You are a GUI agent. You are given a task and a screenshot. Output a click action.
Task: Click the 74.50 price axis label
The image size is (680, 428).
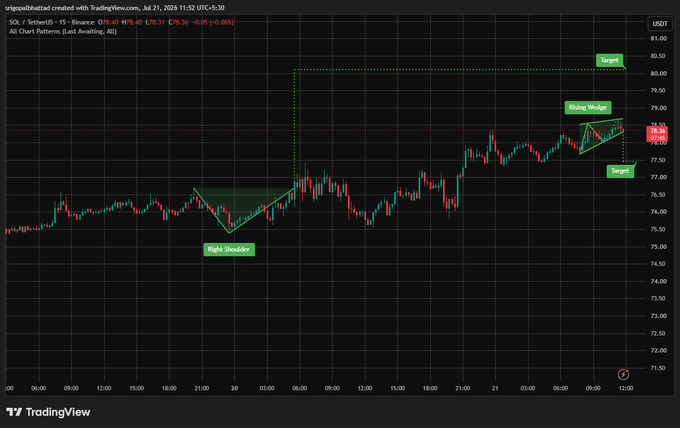pos(658,264)
